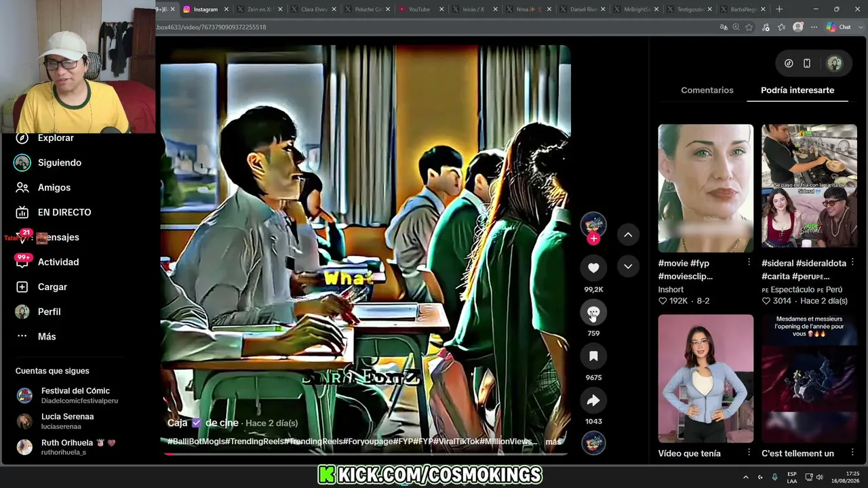Share the video using the arrow icon
868x488 pixels.
[x=593, y=401]
